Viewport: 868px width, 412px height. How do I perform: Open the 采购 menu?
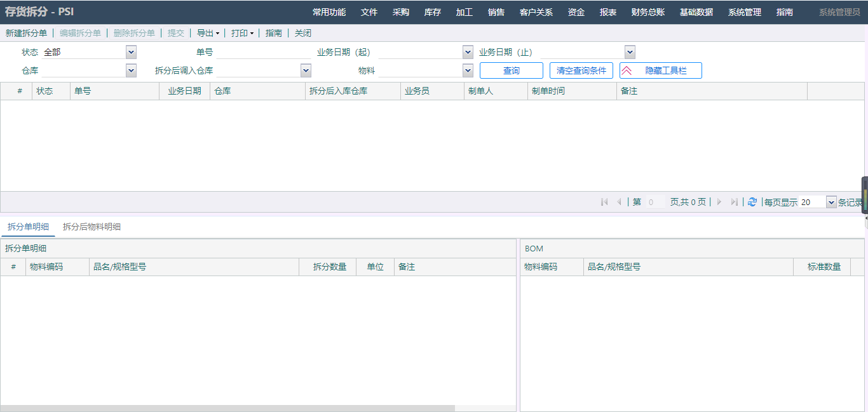pyautogui.click(x=401, y=12)
